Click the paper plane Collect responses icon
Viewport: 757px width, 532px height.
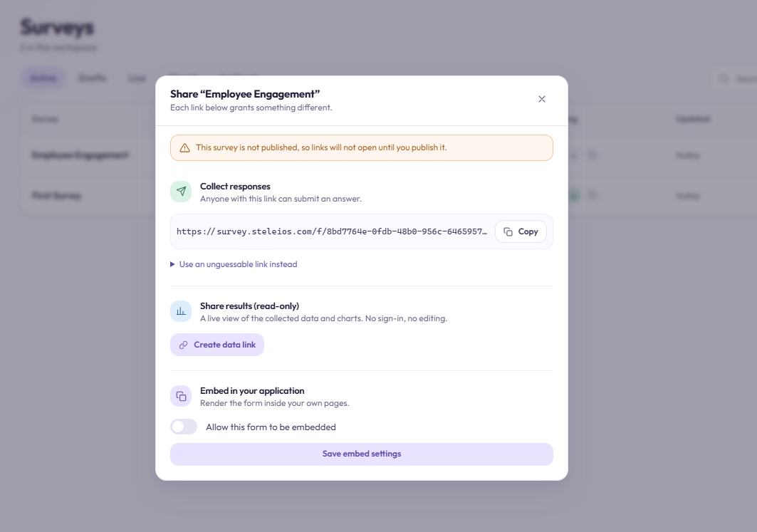181,191
